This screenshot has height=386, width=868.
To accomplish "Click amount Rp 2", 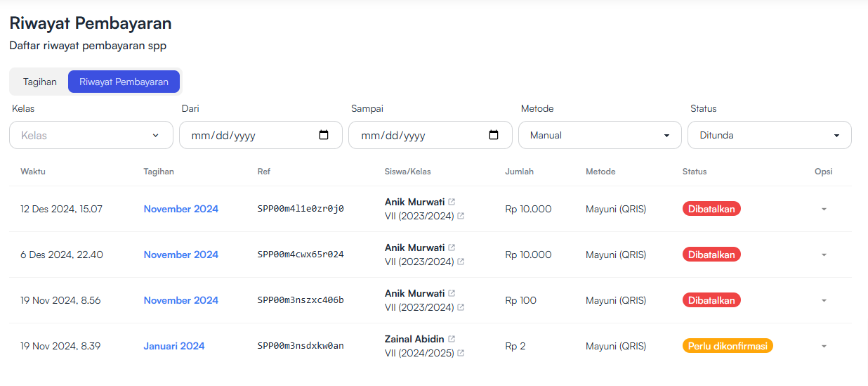I will (x=515, y=346).
